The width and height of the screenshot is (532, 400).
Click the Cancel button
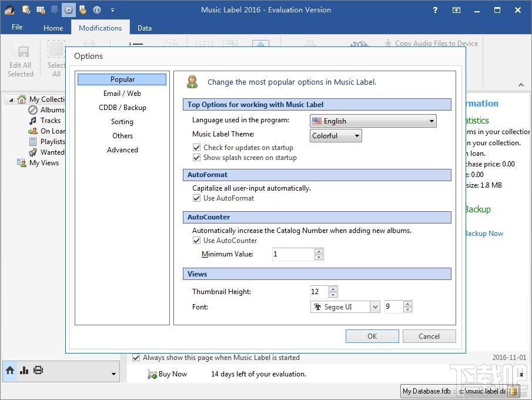[429, 336]
